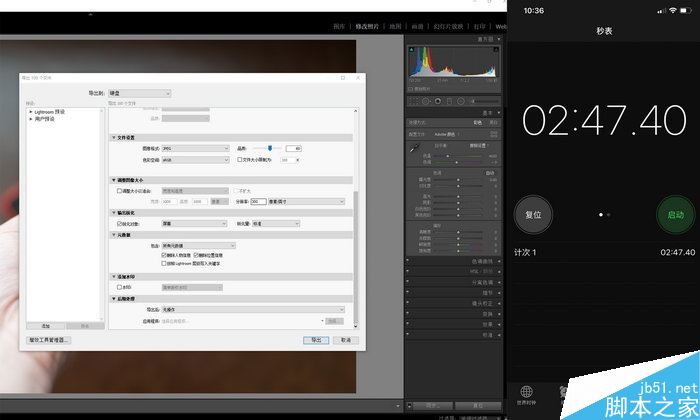Toggle the 细节 panel on/off switch
Screen dimensions: 700x420
click(x=407, y=293)
